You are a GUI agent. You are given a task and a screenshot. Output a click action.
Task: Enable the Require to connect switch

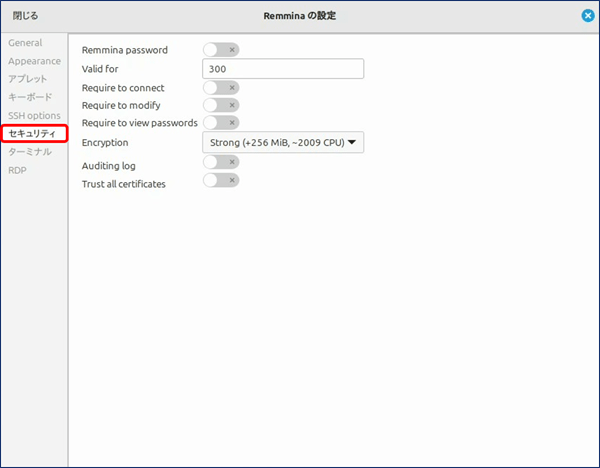221,88
